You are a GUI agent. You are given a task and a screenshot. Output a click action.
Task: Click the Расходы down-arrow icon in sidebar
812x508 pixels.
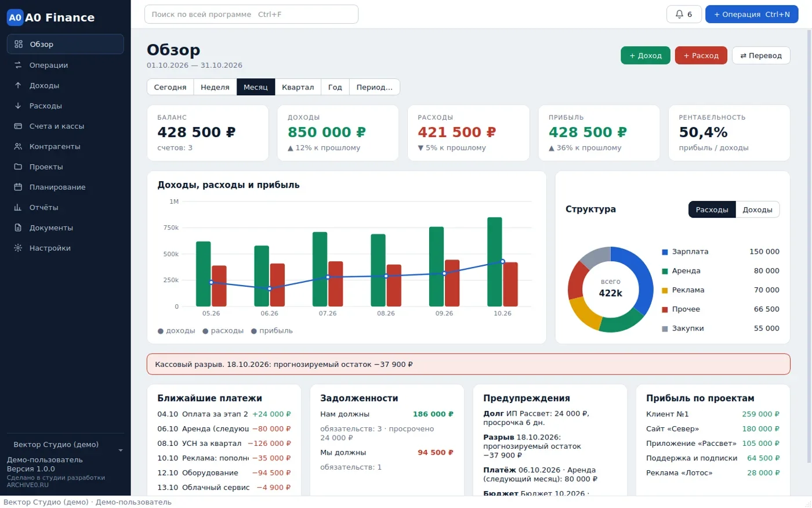[18, 106]
